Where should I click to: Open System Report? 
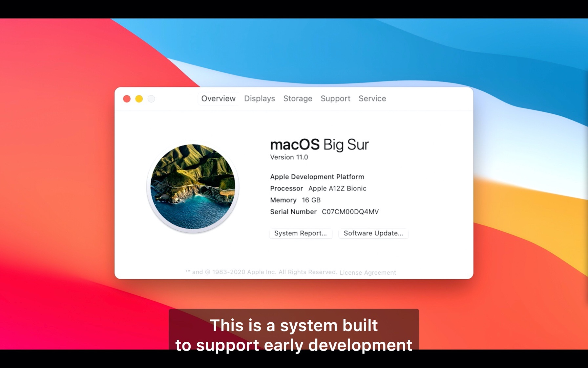[x=301, y=233]
